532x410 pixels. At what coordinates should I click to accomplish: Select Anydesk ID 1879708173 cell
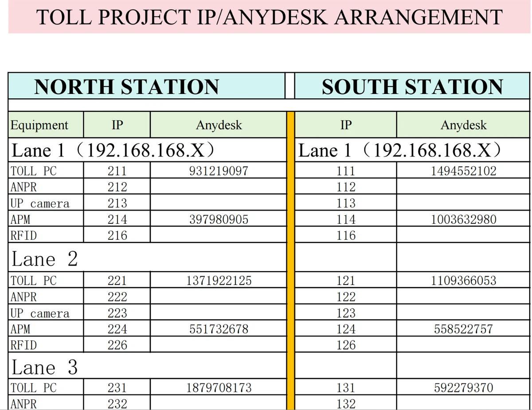click(219, 388)
